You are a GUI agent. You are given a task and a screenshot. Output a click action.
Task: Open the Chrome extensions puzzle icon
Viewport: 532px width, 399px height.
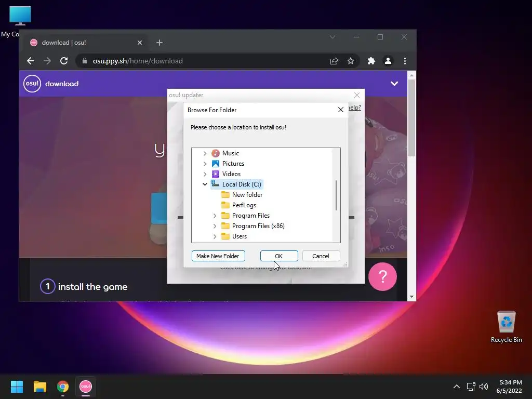371,61
